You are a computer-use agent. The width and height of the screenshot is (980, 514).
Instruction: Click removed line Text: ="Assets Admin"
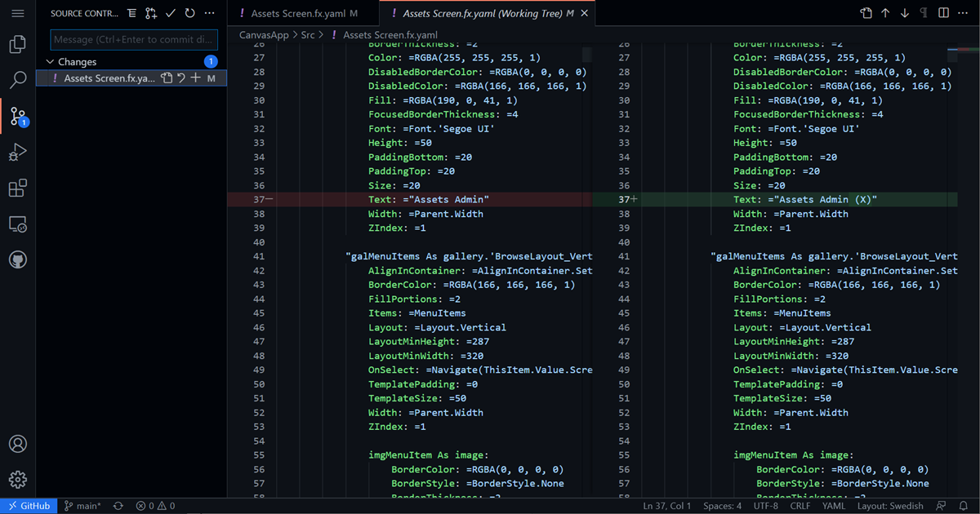pyautogui.click(x=429, y=199)
